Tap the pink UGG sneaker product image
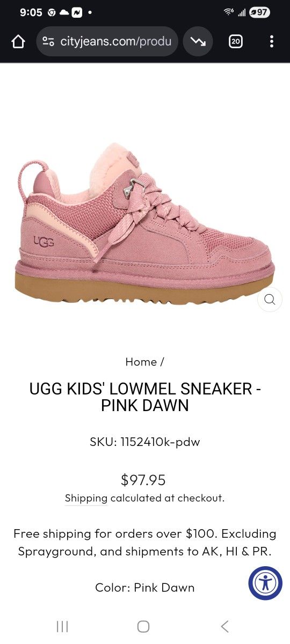290x644 pixels. point(145,224)
